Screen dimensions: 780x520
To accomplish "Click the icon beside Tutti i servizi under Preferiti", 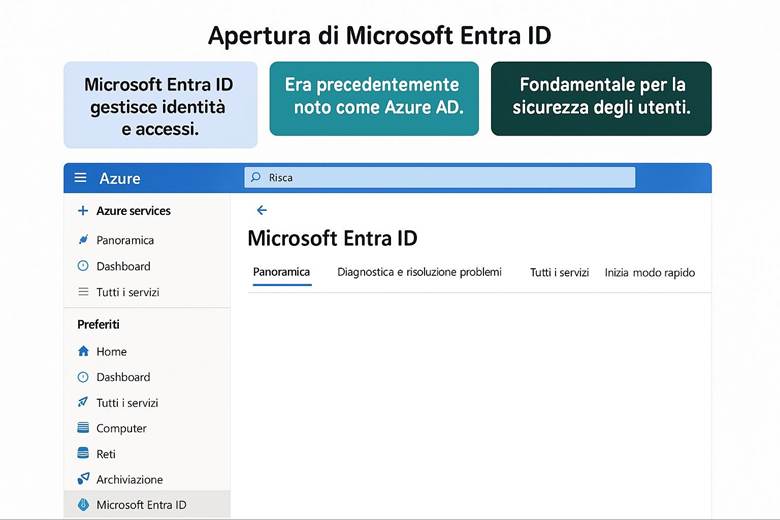I will point(83,402).
